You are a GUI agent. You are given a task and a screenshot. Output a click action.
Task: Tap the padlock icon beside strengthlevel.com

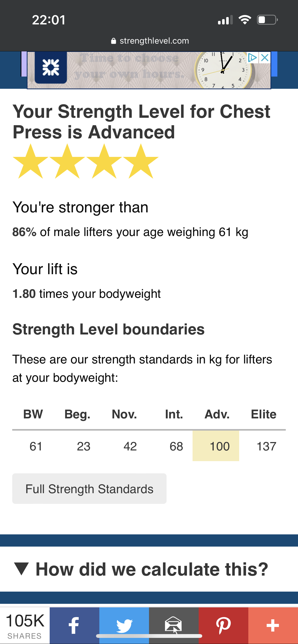click(114, 41)
